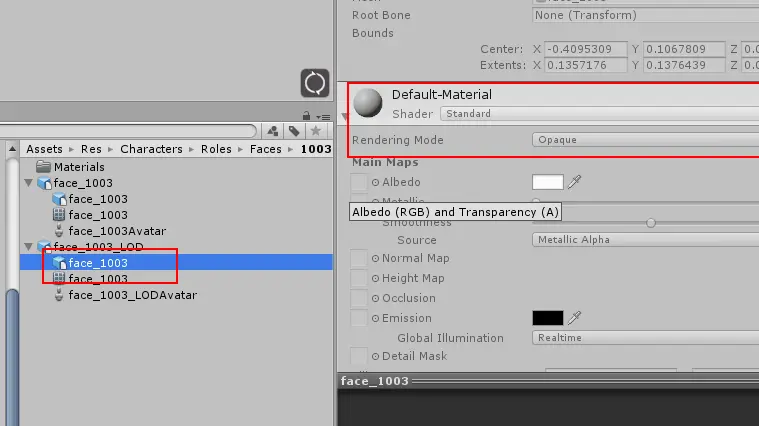Viewport: 759px width, 426px height.
Task: Click the Emission texture slot
Action: click(x=359, y=318)
